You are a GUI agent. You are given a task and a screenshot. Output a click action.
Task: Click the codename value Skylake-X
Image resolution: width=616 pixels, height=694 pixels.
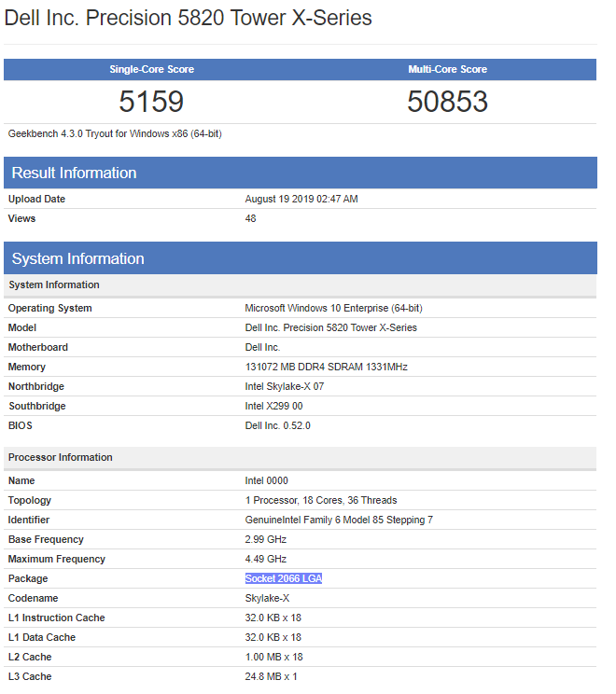[x=267, y=598]
